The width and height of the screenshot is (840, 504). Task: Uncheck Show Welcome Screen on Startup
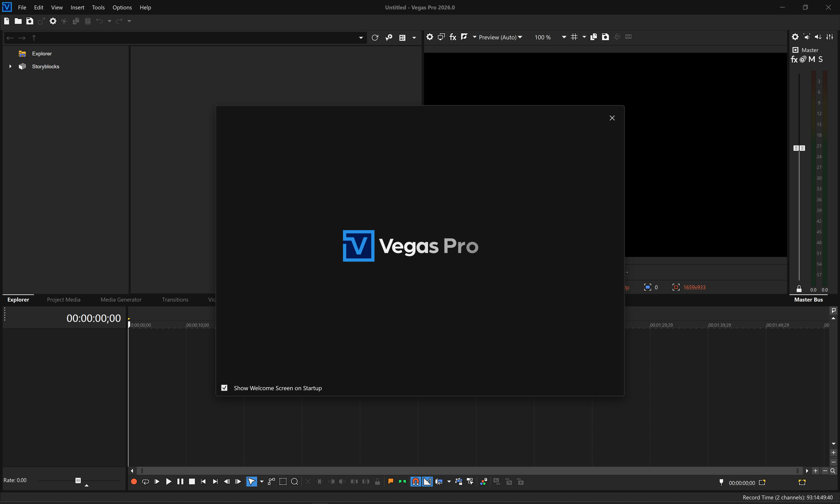click(x=224, y=388)
